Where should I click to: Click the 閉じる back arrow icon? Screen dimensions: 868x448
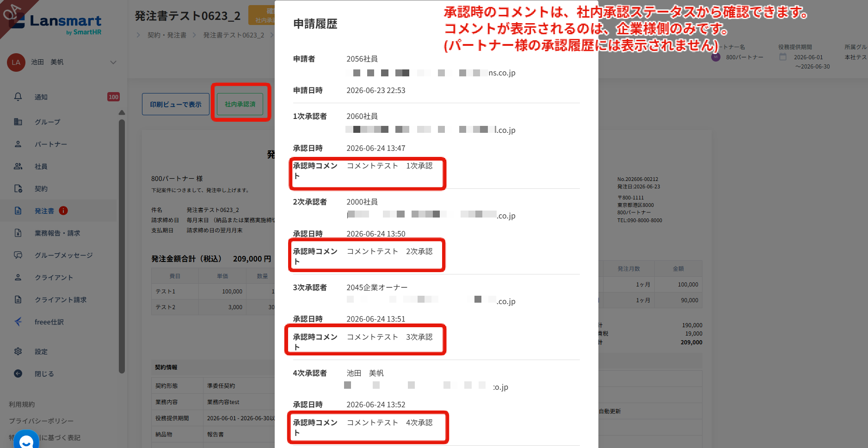coord(18,373)
